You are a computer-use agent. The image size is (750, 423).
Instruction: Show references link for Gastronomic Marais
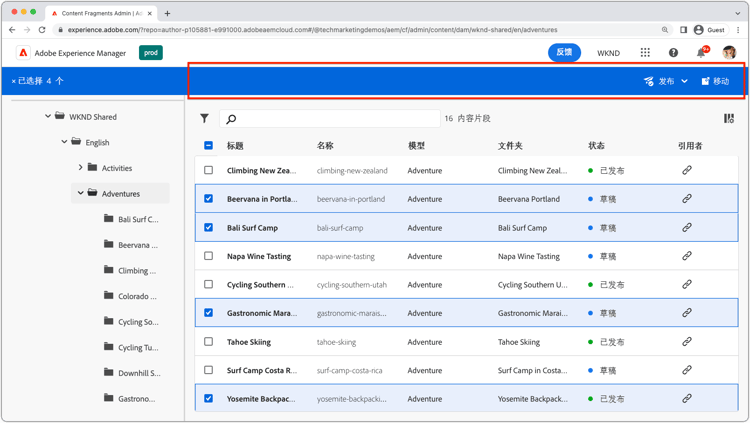point(687,312)
